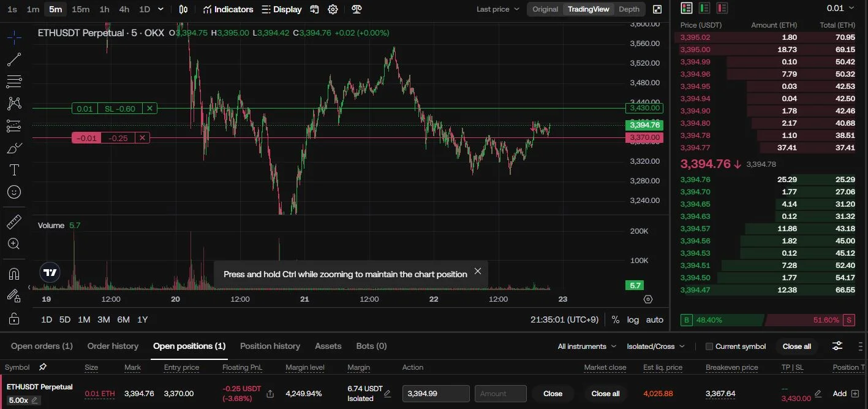Select the 5m timeframe

(56, 9)
